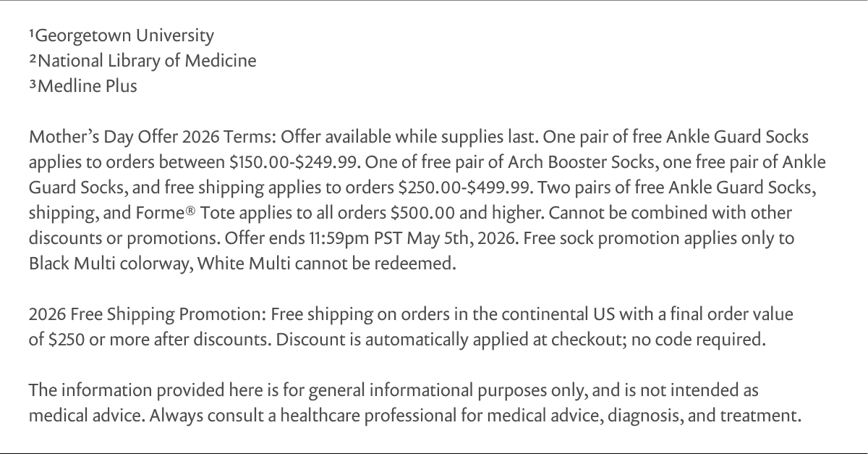Click the "Mother's Day Offer 2026 Terms" heading text

(x=151, y=137)
